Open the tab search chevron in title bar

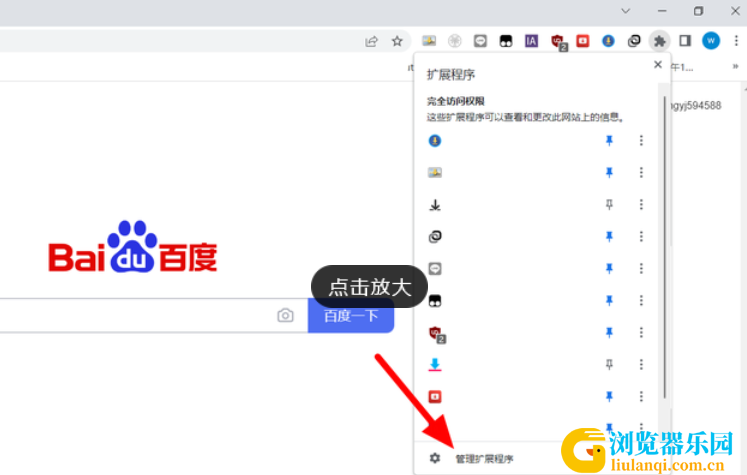click(626, 11)
